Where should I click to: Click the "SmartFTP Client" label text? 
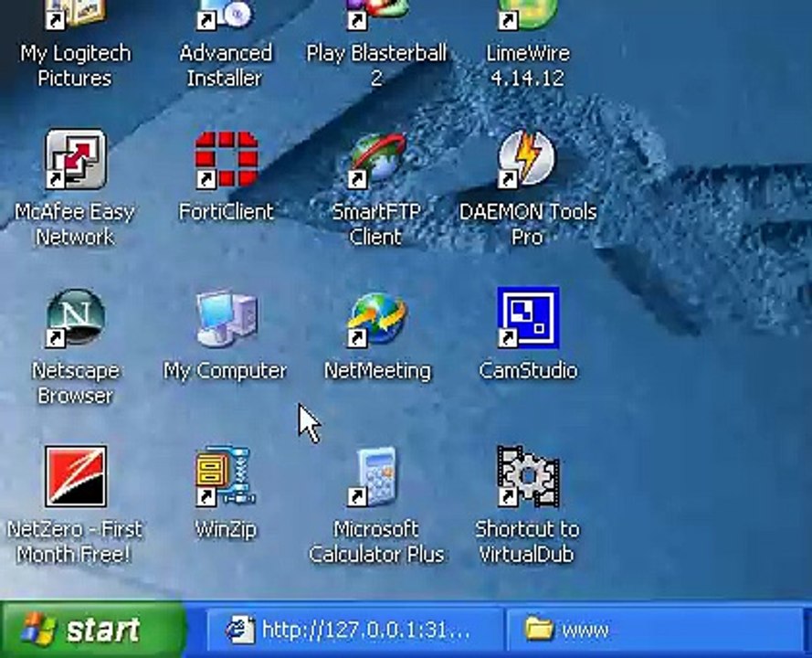coord(376,224)
